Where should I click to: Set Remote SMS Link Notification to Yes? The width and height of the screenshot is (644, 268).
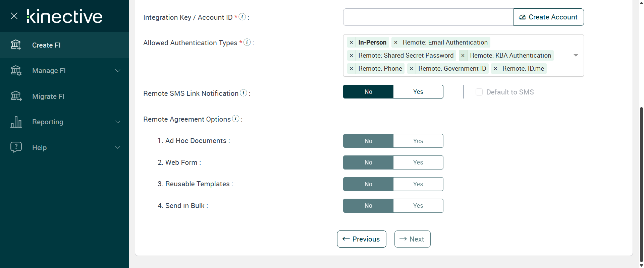tap(418, 92)
